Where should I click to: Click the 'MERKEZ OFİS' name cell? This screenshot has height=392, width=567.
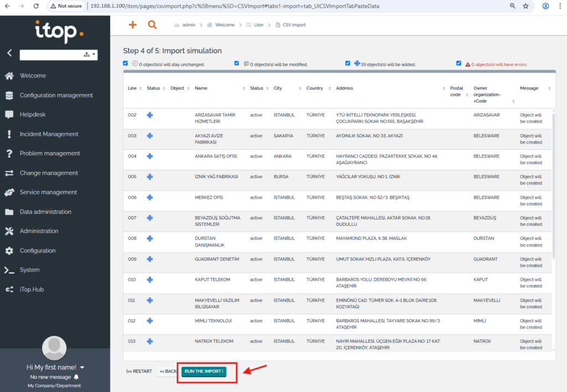click(x=209, y=198)
